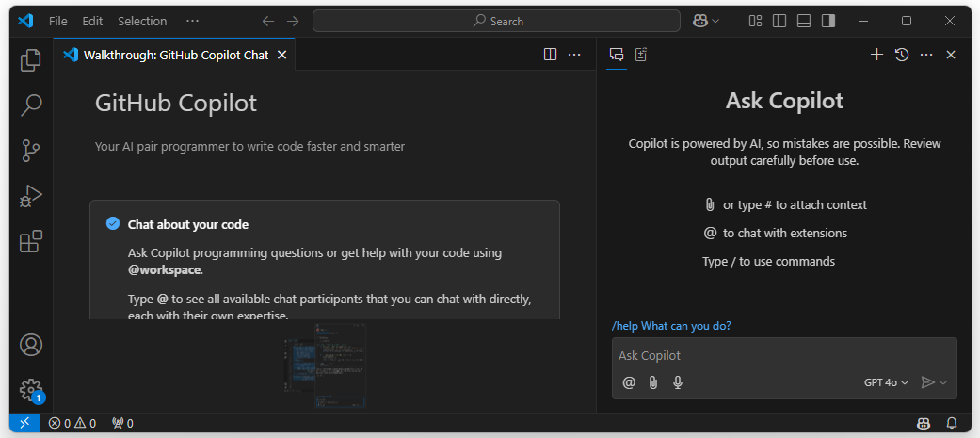Screen dimensions: 980x438
Task: Open the Search view in activity bar
Action: (x=31, y=105)
